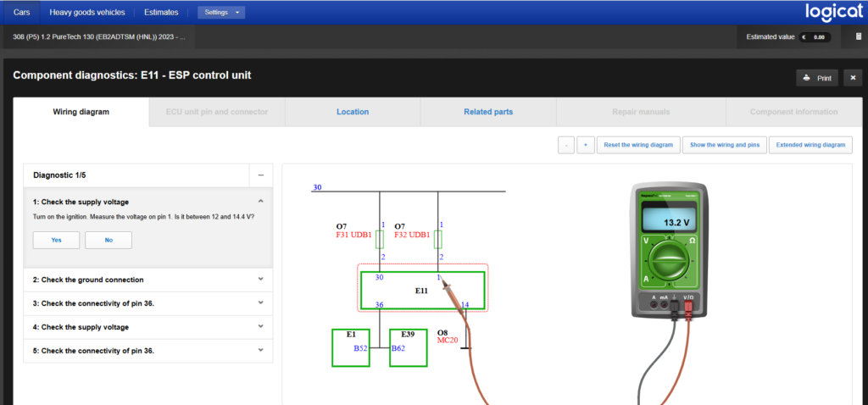
Task: Click pin 30 label inside E11 box
Action: point(379,277)
